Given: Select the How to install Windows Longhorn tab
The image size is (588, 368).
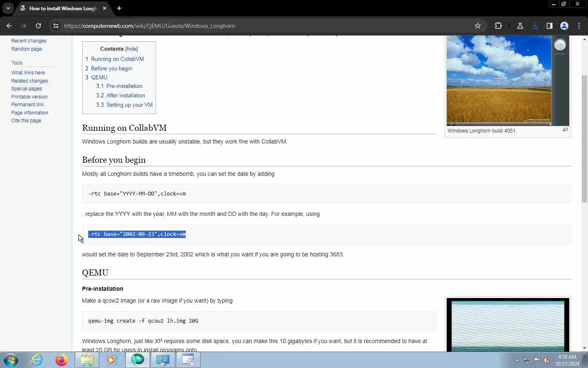Looking at the screenshot, I should 62,8.
